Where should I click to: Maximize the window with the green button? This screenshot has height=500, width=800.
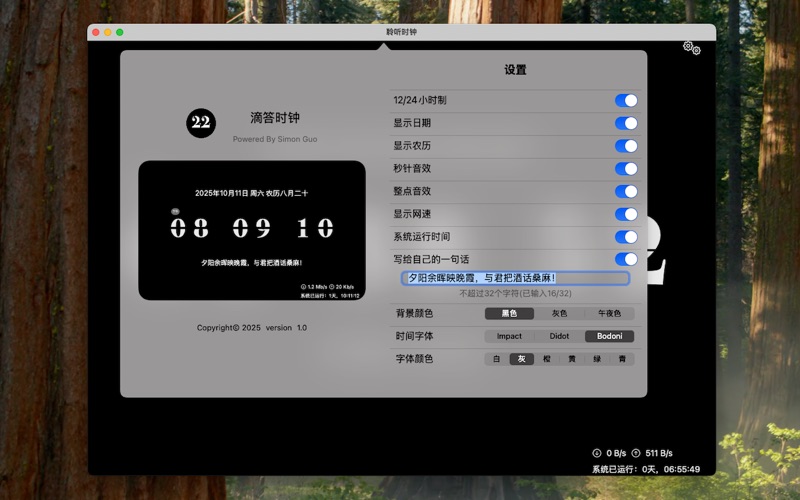tap(119, 32)
